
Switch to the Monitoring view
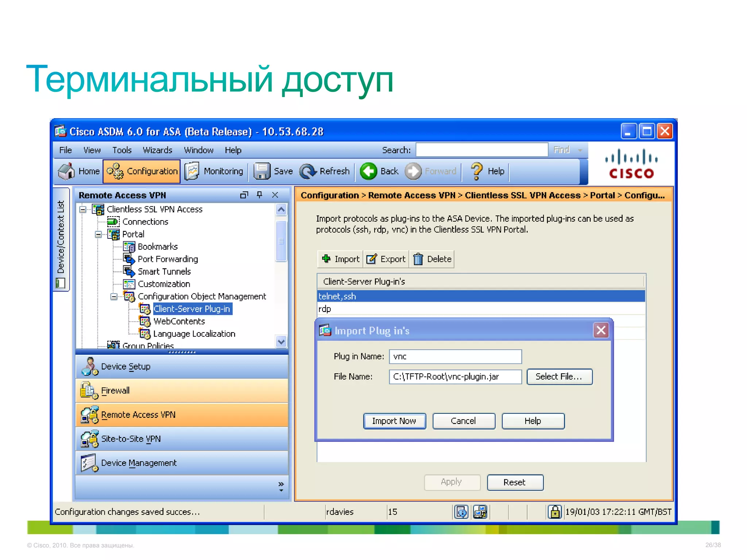coord(214,171)
